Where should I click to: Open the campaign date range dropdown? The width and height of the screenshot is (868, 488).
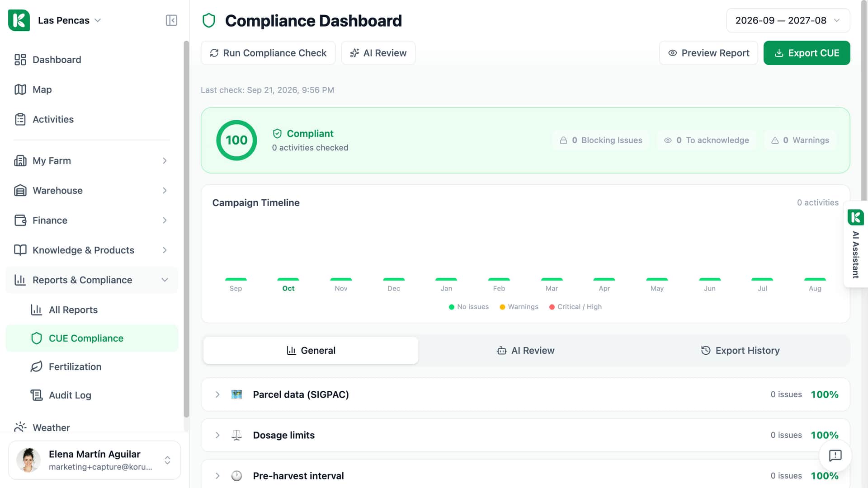point(788,20)
